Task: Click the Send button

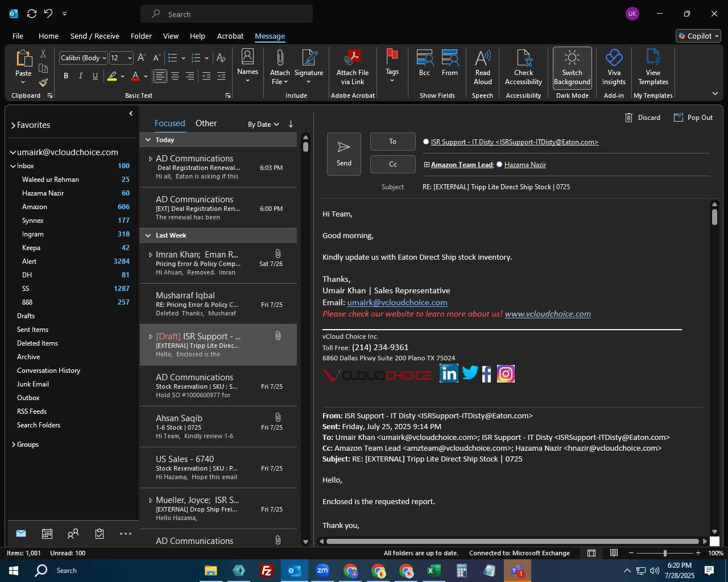Action: tap(344, 154)
